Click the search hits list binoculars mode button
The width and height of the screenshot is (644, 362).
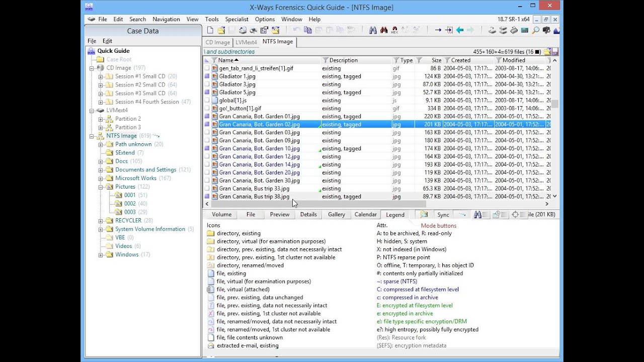click(481, 214)
